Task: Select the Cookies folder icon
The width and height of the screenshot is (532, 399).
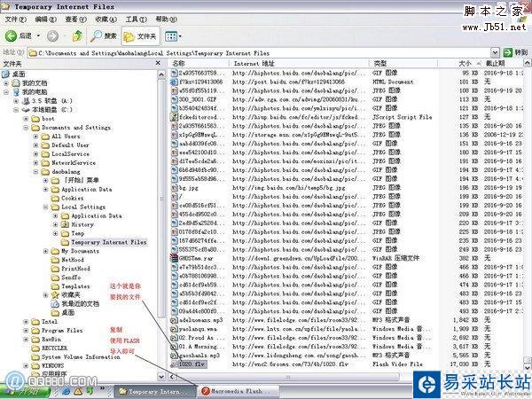Action: click(x=55, y=198)
